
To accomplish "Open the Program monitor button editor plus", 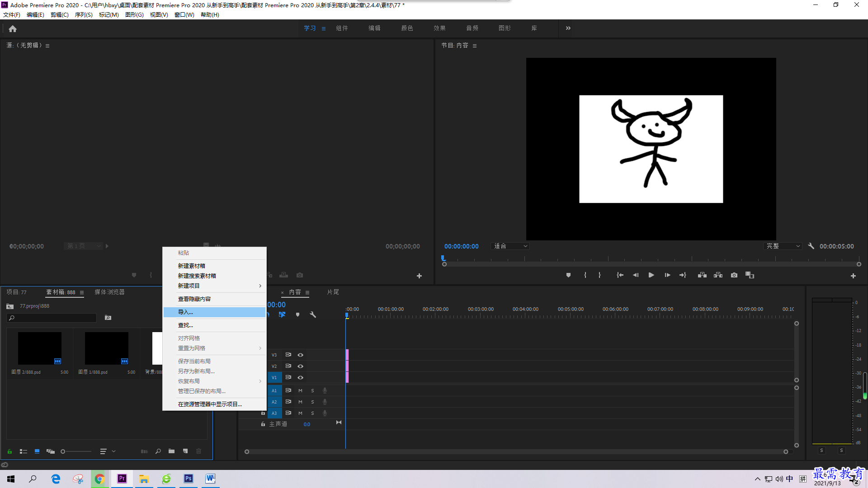I will [853, 276].
